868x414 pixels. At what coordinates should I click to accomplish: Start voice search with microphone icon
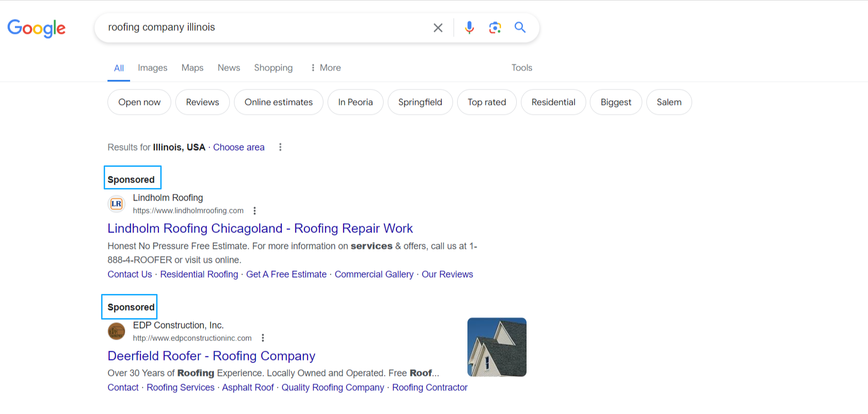(x=469, y=28)
